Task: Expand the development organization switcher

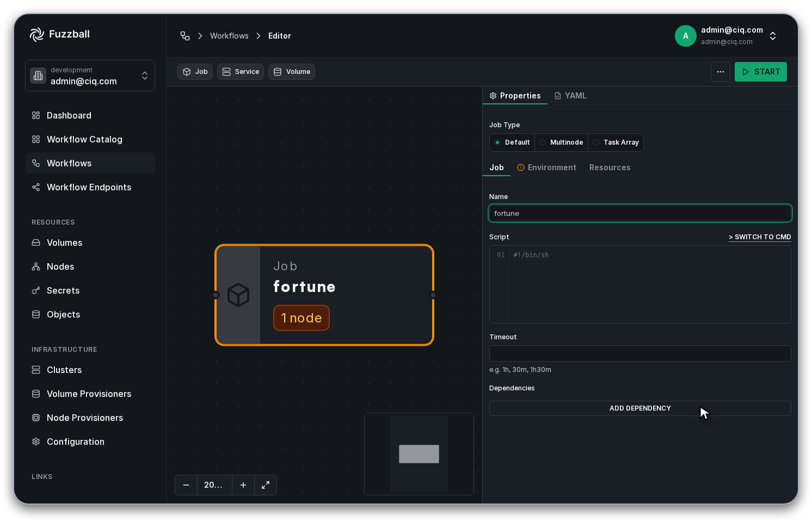Action: [x=90, y=76]
